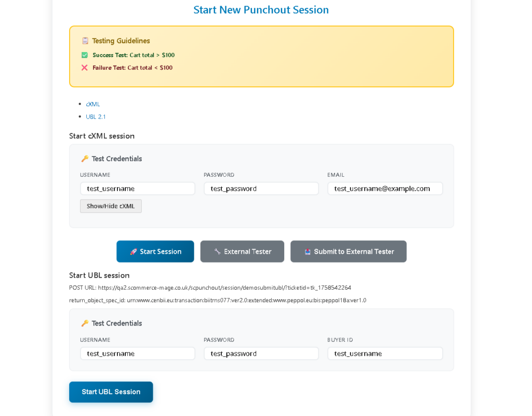This screenshot has height=416, width=532.
Task: Click the key icon in cXML credentials
Action: (x=85, y=159)
